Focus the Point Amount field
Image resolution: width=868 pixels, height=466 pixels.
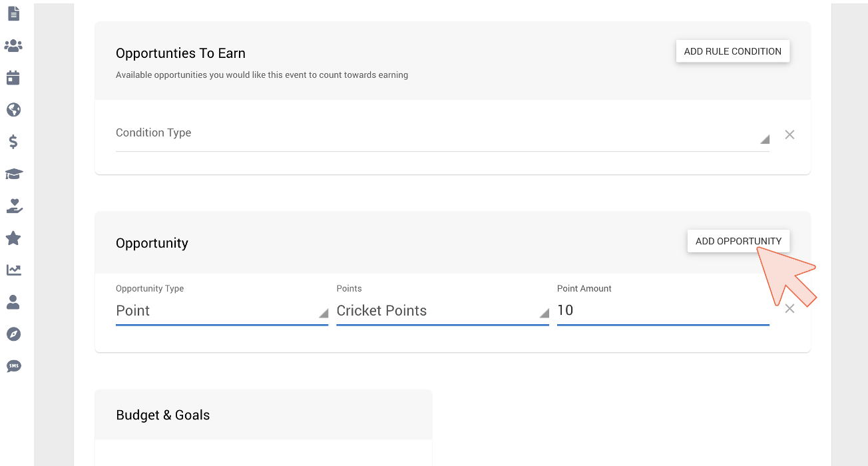tap(663, 310)
